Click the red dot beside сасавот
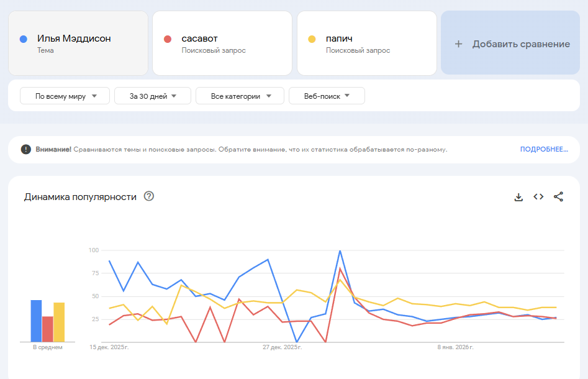 167,39
